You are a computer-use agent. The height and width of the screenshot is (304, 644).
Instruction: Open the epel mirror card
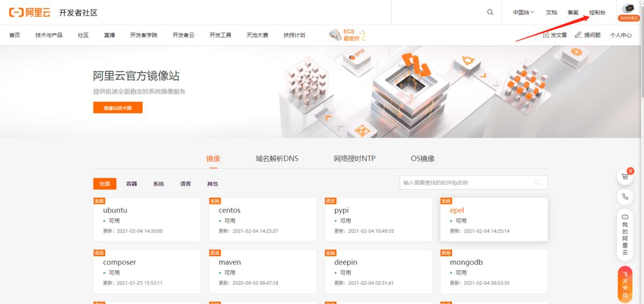coord(494,220)
